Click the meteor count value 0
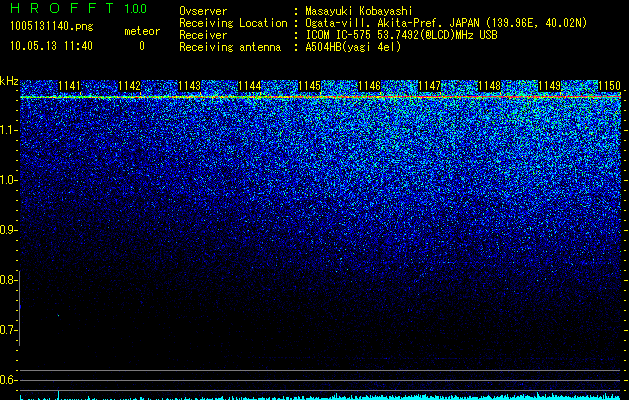The image size is (629, 400). coord(142,47)
